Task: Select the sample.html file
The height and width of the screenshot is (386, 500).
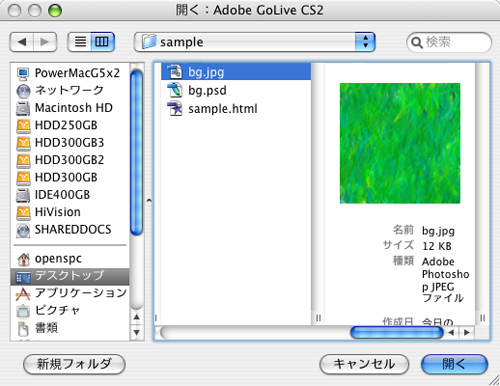Action: click(x=236, y=109)
